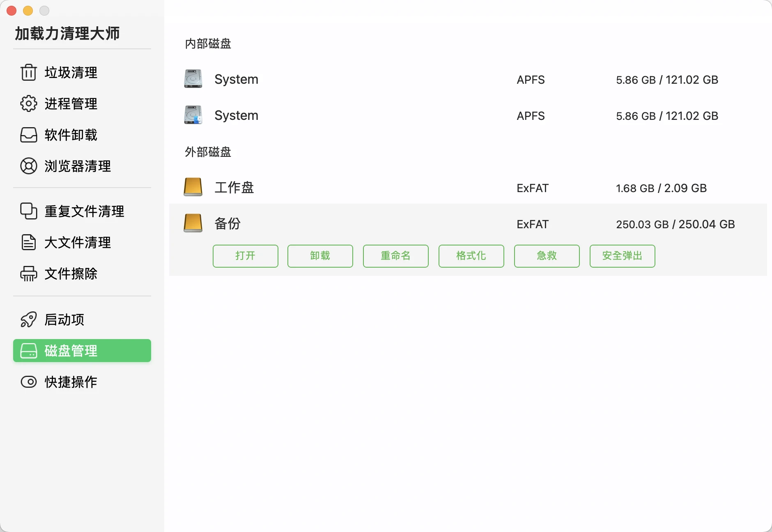Viewport: 772px width, 532px height.
Task: Open the 工作盘 drive icon
Action: (193, 188)
